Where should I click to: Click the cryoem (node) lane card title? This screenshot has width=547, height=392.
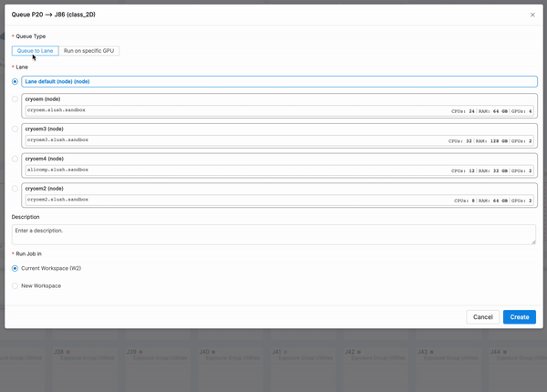pyautogui.click(x=43, y=99)
